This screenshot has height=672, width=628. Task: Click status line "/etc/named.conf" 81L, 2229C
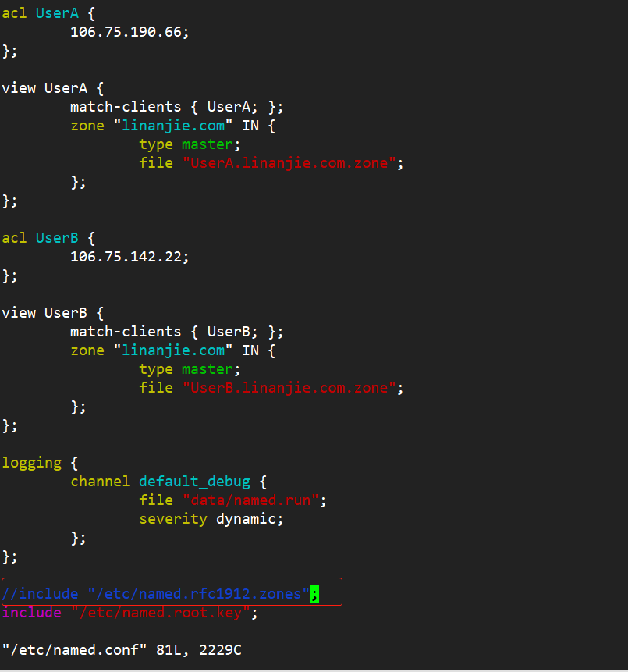point(122,650)
